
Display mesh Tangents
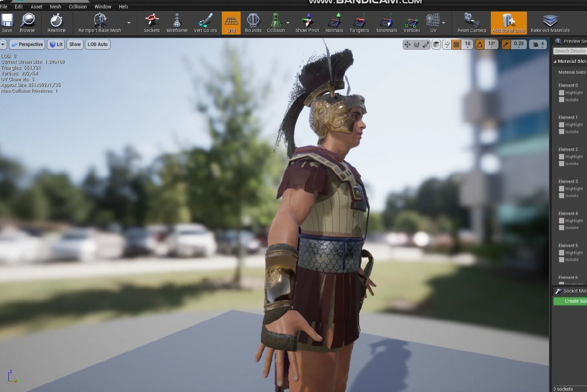[x=359, y=22]
